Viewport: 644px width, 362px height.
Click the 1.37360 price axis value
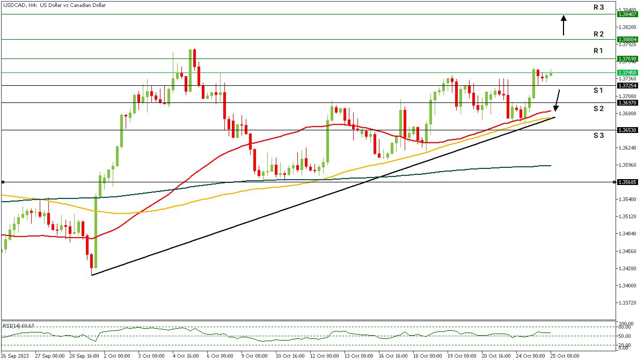pyautogui.click(x=627, y=79)
